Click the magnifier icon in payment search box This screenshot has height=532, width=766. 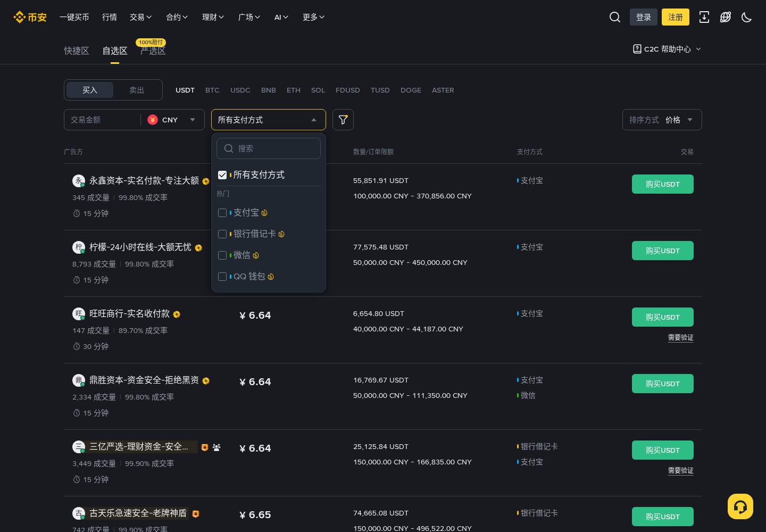tap(229, 148)
